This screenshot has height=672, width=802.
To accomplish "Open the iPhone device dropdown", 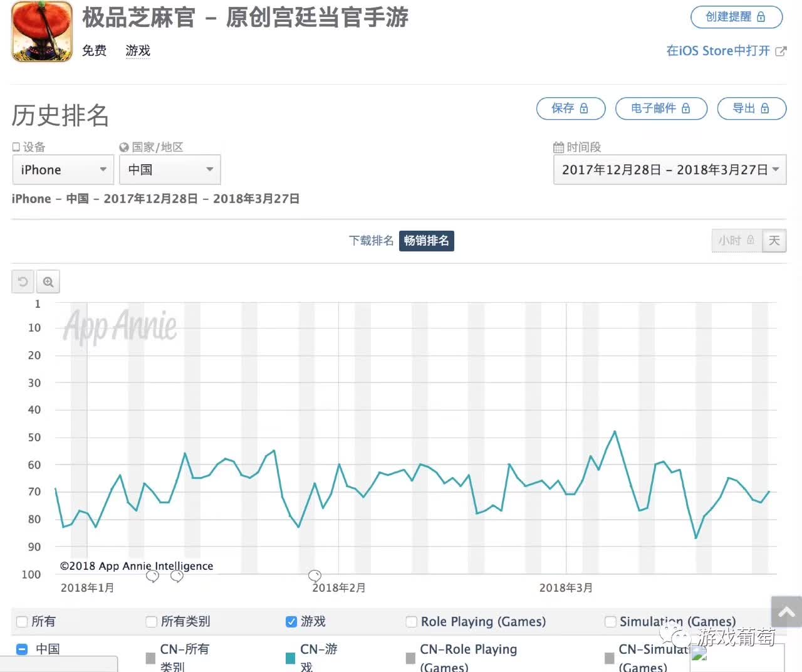I will click(63, 170).
